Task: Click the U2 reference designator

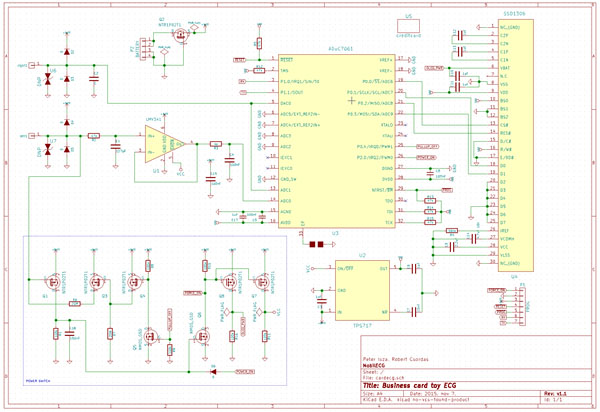Action: pyautogui.click(x=362, y=255)
